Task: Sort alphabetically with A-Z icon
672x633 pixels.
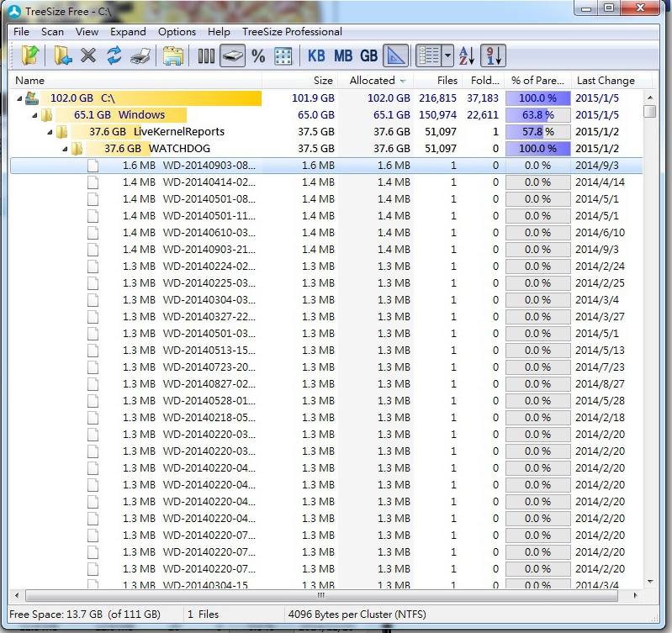Action: pyautogui.click(x=468, y=56)
